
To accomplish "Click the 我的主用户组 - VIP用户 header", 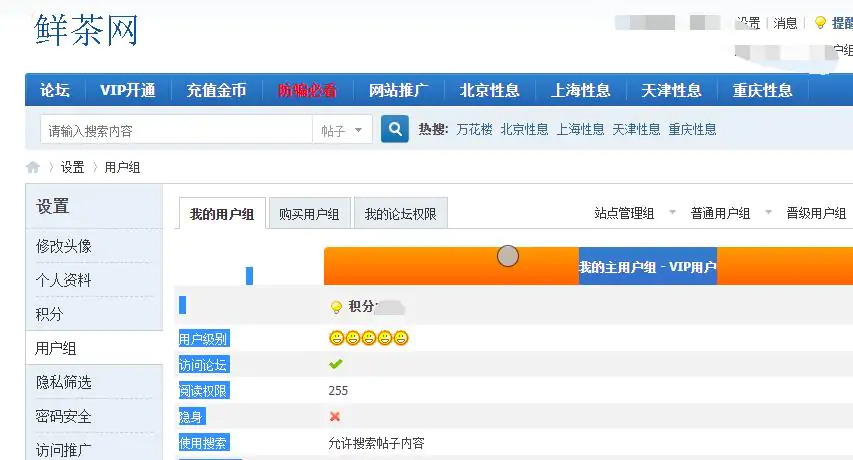I will [x=647, y=266].
